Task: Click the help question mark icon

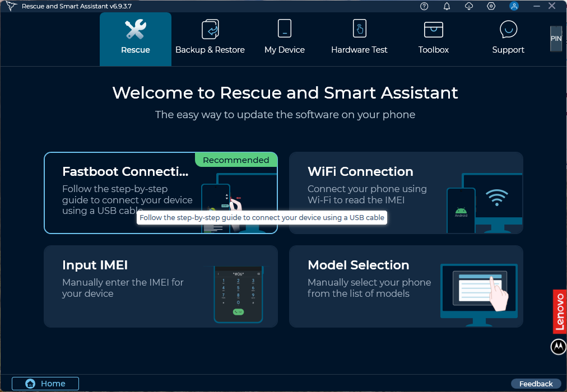Action: [424, 6]
